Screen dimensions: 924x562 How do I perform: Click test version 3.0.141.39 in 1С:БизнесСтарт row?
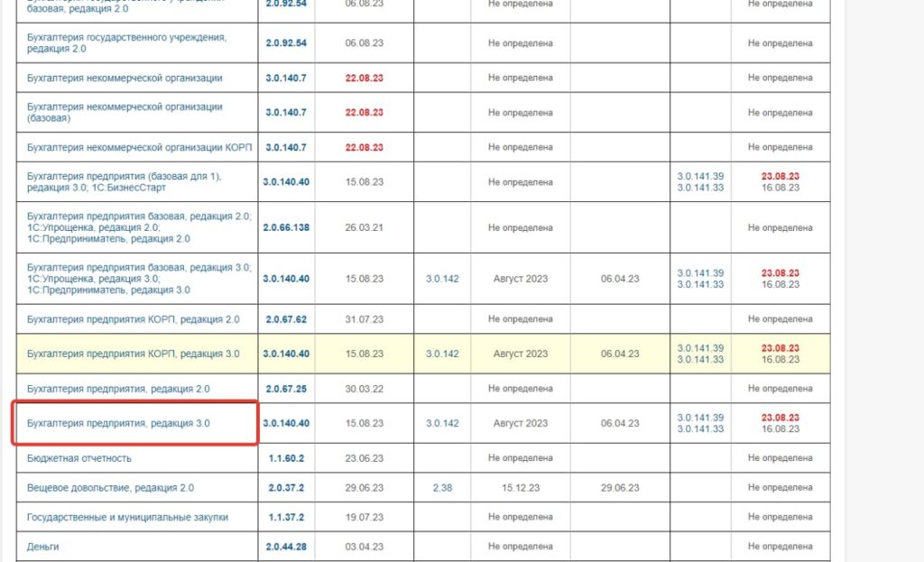click(700, 176)
